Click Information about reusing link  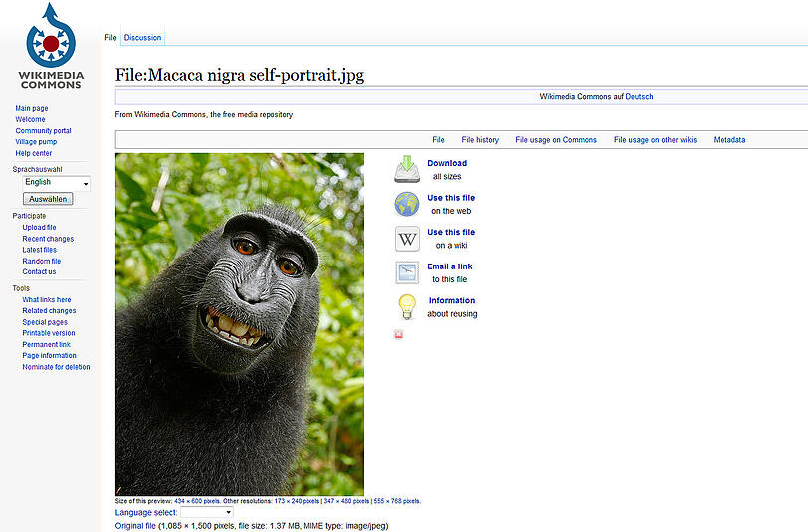[452, 300]
